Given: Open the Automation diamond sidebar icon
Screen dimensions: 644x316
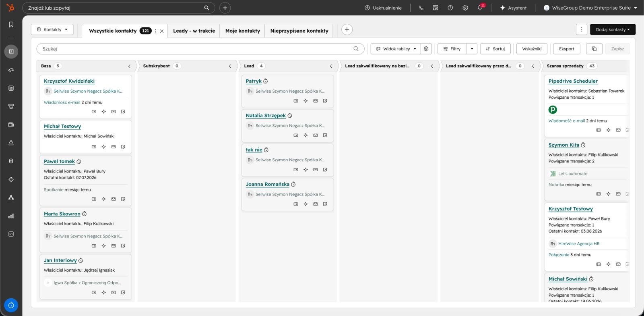Looking at the screenshot, I should (11, 179).
